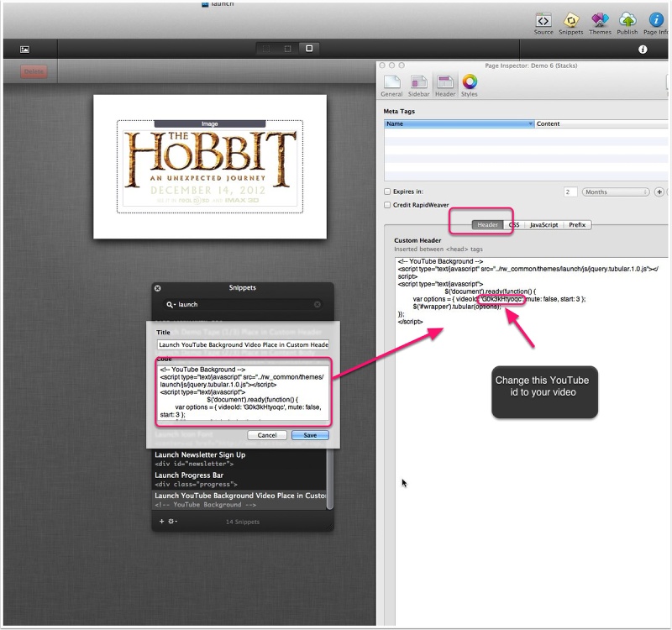Click the plus button beside Months
The width and height of the screenshot is (672, 630).
tap(659, 192)
